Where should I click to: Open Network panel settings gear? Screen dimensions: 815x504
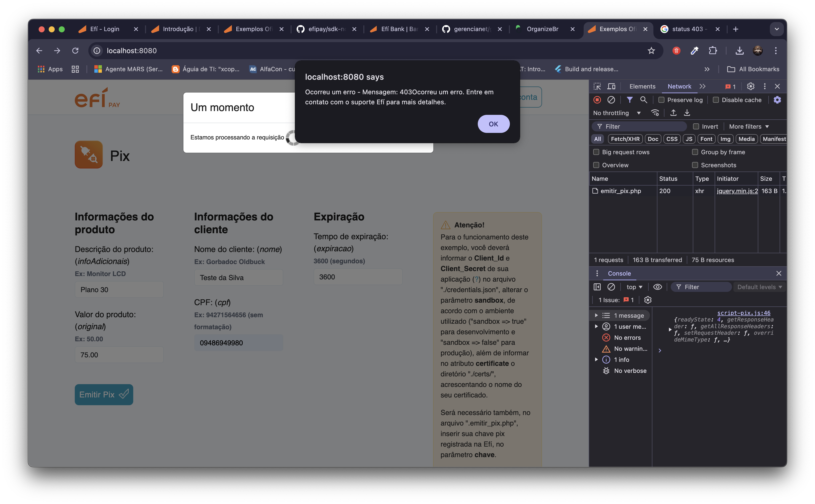tap(777, 100)
